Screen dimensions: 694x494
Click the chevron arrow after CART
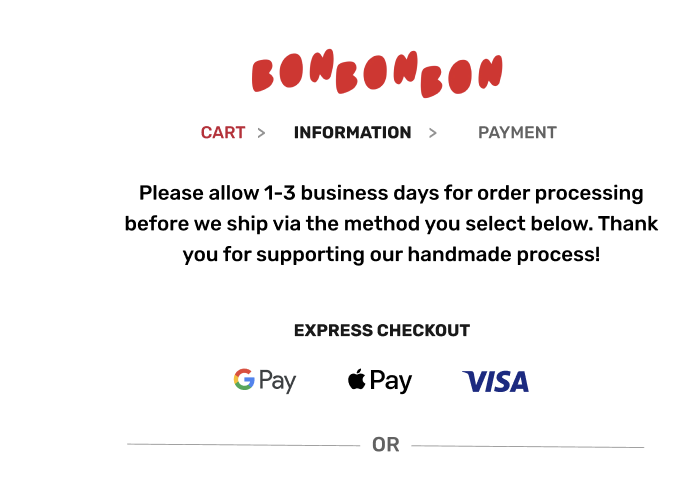coord(261,133)
